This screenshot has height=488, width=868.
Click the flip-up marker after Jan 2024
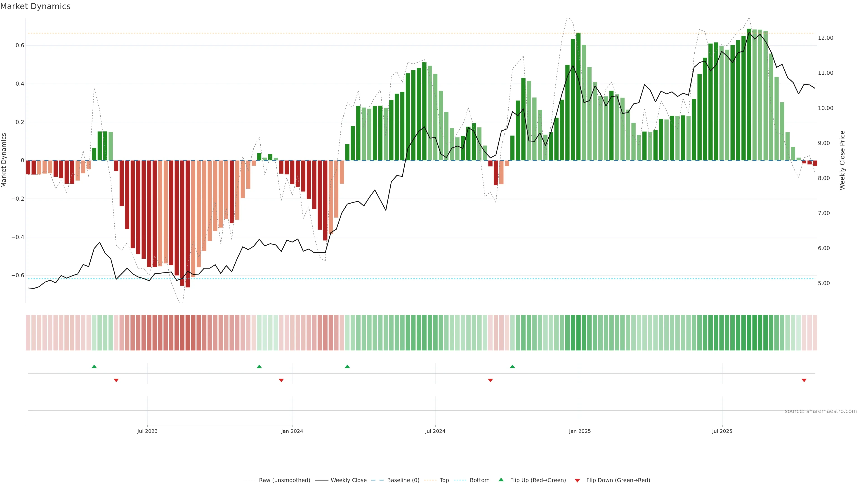coord(347,366)
